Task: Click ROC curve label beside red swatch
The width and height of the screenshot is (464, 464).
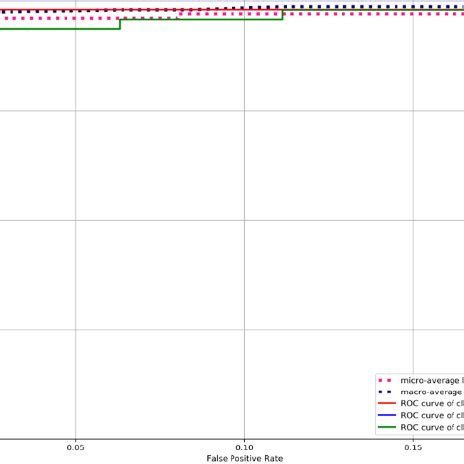Action: (x=432, y=403)
